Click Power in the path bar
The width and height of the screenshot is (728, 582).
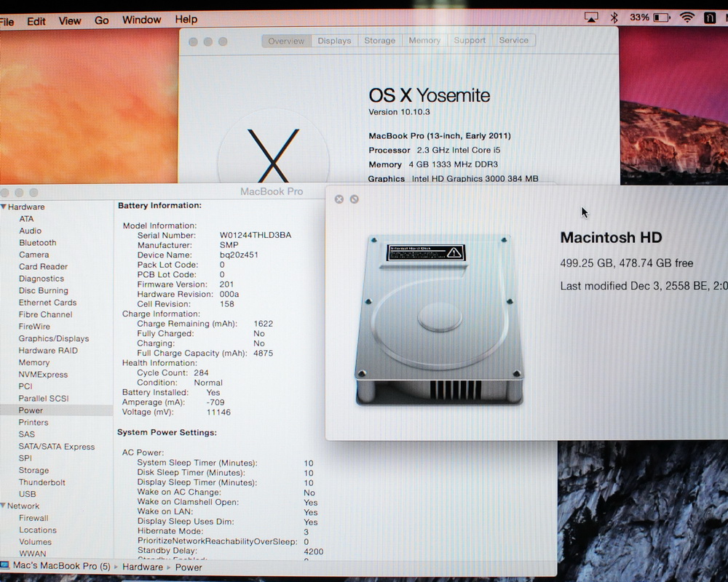coord(189,567)
